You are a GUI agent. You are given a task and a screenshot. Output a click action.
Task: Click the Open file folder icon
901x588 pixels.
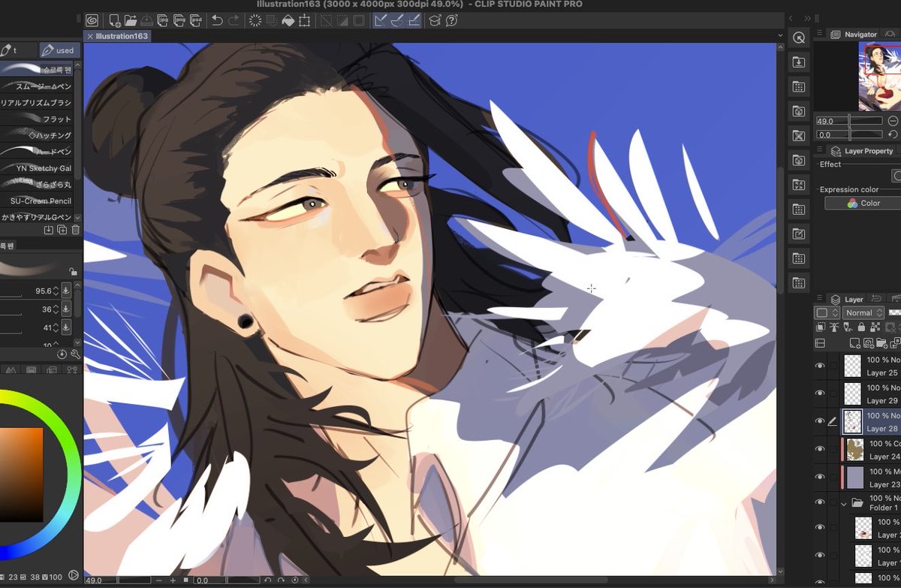[131, 20]
